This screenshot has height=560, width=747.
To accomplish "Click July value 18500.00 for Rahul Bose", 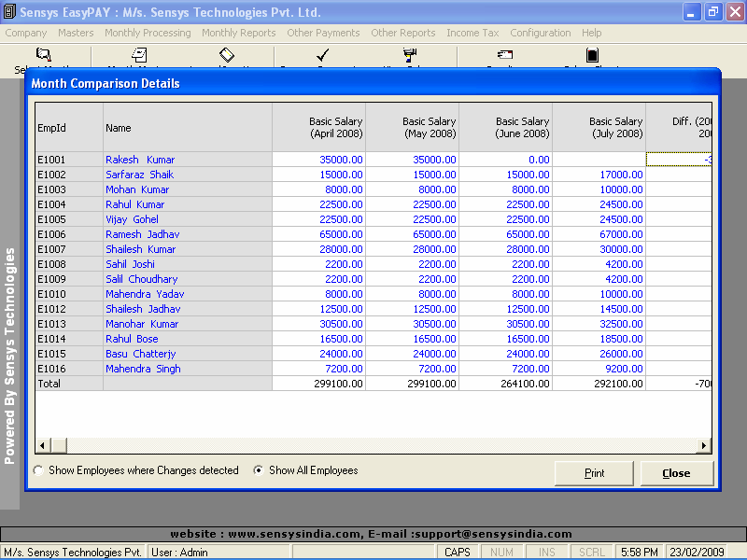I will pyautogui.click(x=599, y=339).
